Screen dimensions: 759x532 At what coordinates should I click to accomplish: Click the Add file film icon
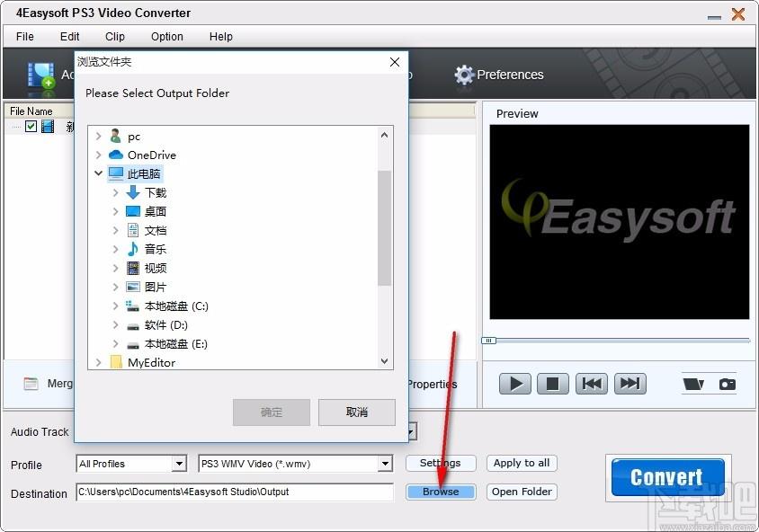(x=41, y=75)
